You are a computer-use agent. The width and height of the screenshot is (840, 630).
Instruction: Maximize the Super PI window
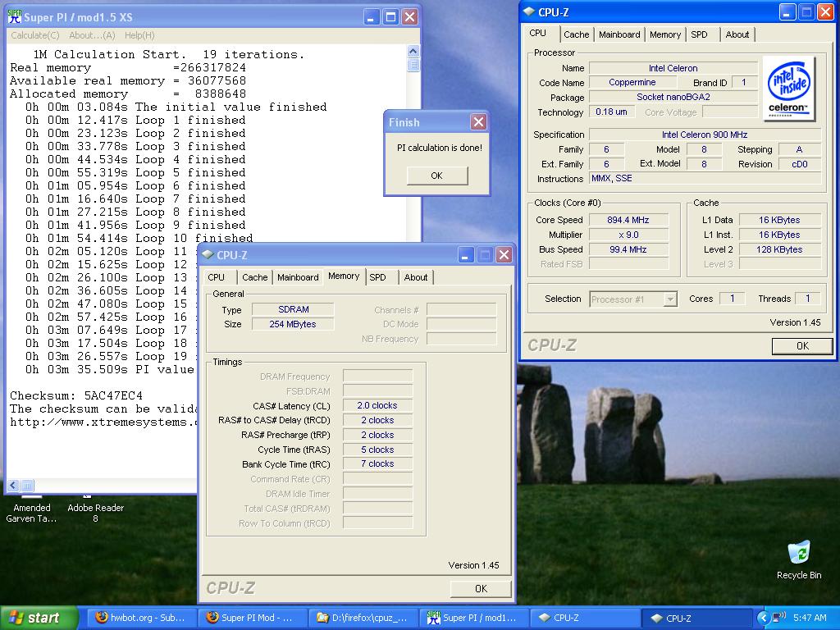(x=390, y=17)
